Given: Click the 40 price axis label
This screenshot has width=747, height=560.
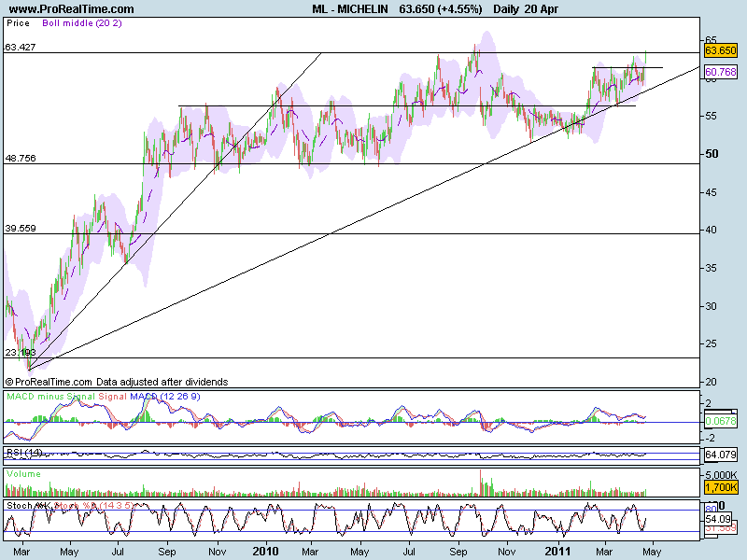Looking at the screenshot, I should coord(711,230).
